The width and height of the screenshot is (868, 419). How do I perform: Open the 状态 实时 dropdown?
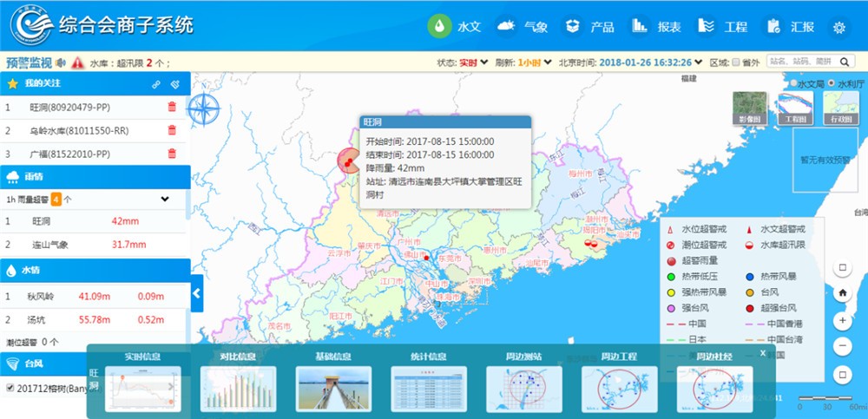click(475, 62)
